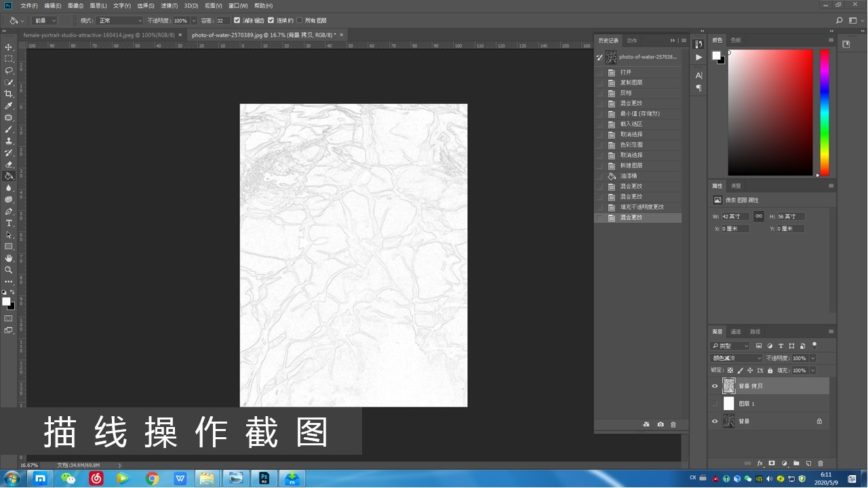Switch to the 动作 tab
The width and height of the screenshot is (868, 488).
pyautogui.click(x=632, y=41)
